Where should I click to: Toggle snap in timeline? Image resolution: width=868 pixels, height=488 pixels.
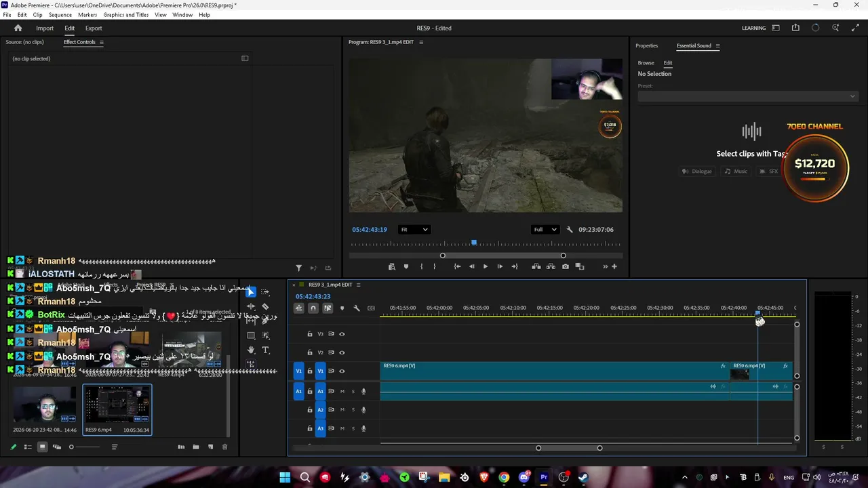[x=313, y=308]
